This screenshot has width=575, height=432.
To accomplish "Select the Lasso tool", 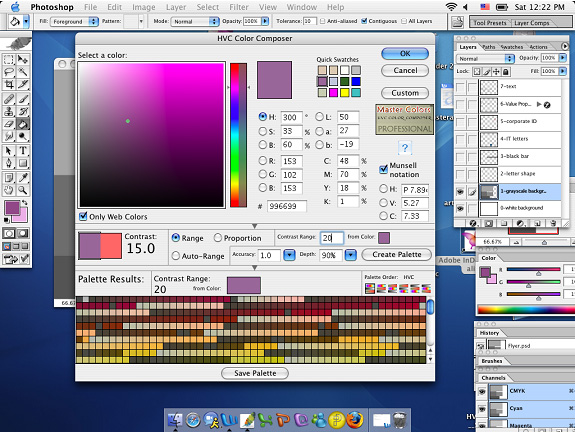I will click(9, 72).
